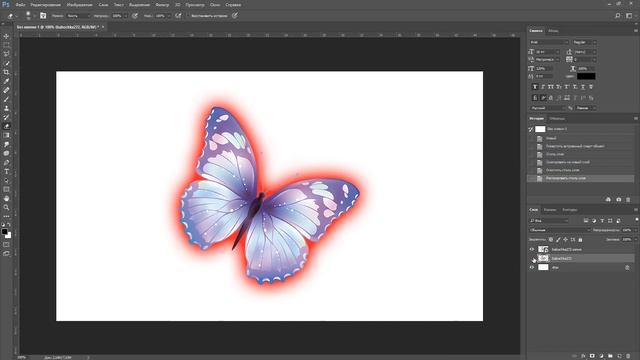The image size is (640, 360).
Task: Create new snapshot camera icon in History
Action: 619,200
